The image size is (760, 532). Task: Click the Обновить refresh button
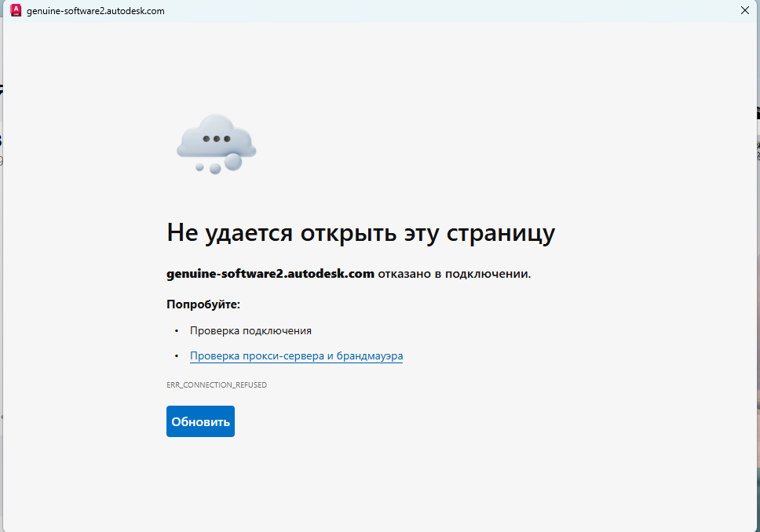tap(200, 421)
